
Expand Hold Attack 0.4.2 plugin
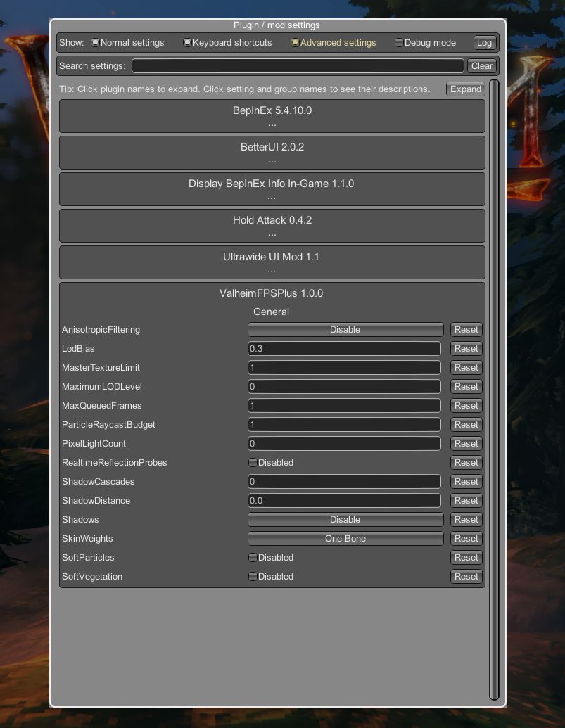click(x=272, y=226)
